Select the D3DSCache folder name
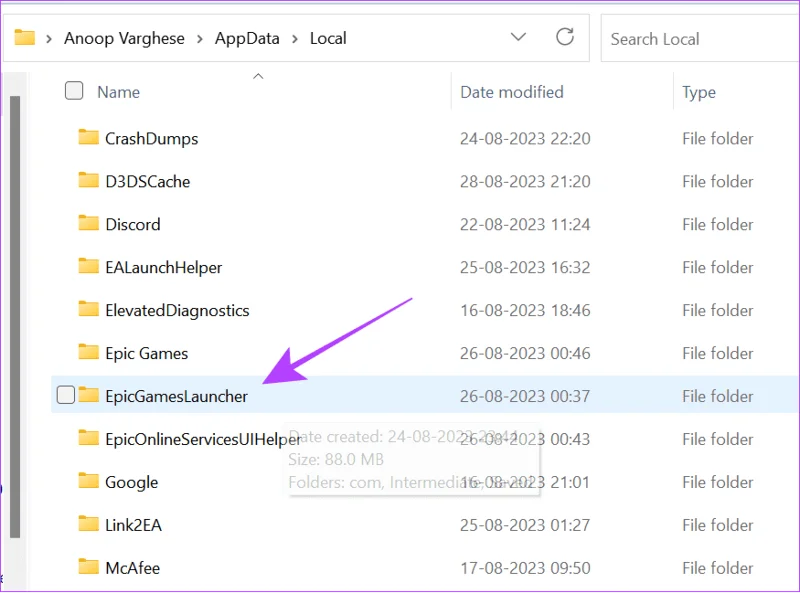The height and width of the screenshot is (593, 800). (x=147, y=182)
